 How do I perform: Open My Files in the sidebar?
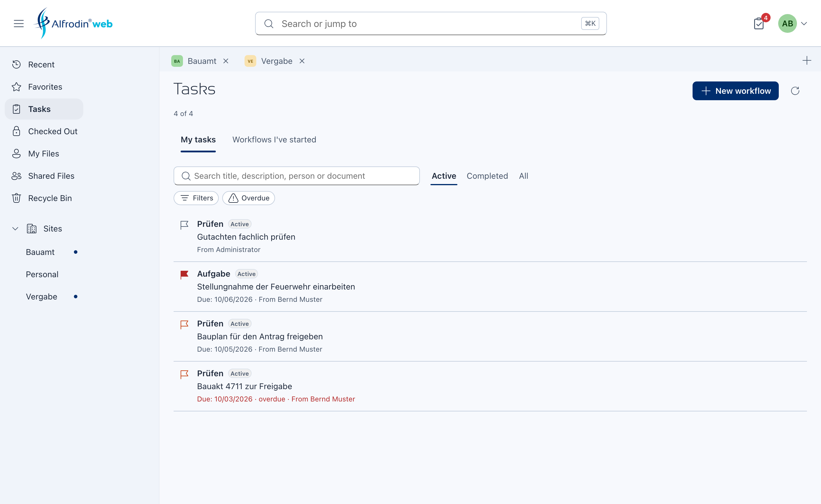(x=44, y=154)
